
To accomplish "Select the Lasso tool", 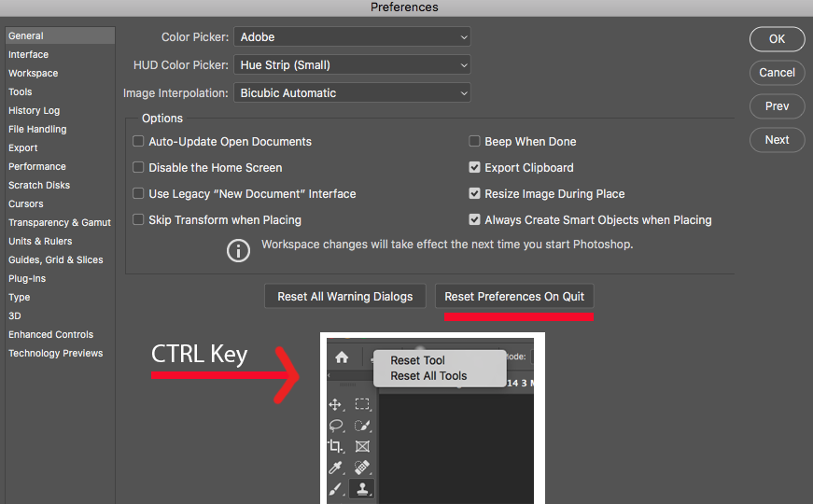I will point(336,425).
